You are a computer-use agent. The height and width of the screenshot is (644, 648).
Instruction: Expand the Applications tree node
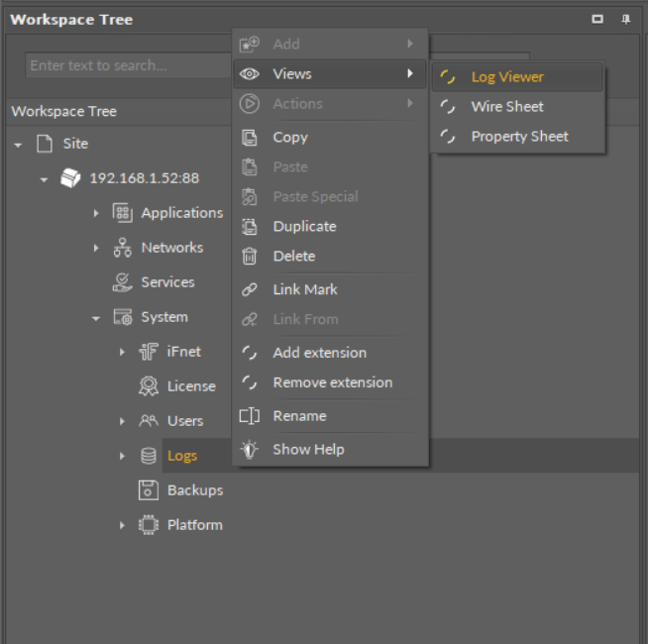click(x=96, y=213)
